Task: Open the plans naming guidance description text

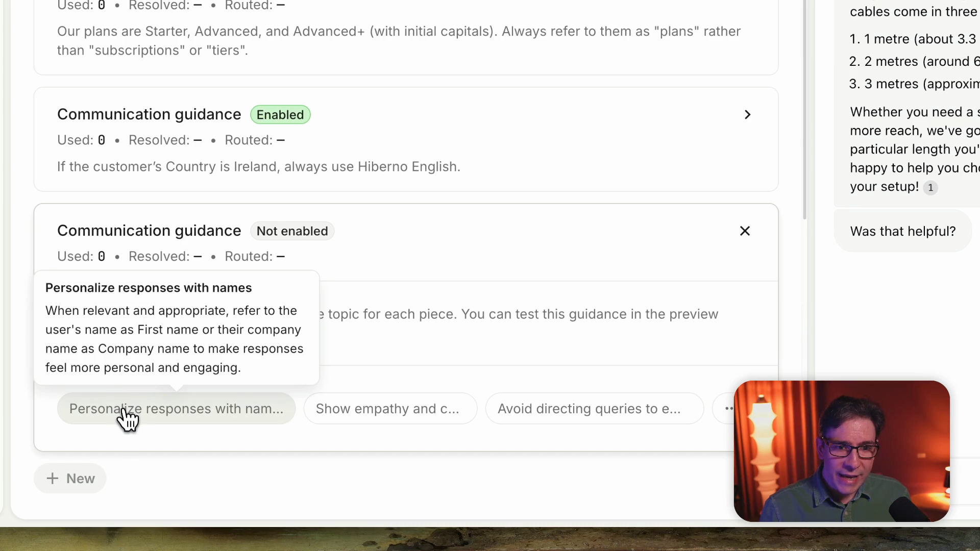Action: point(399,41)
